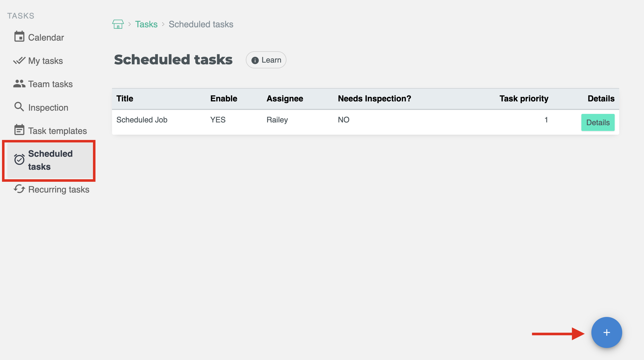The image size is (644, 360).
Task: Click the Scheduled tasks alarm clock icon
Action: tap(19, 159)
